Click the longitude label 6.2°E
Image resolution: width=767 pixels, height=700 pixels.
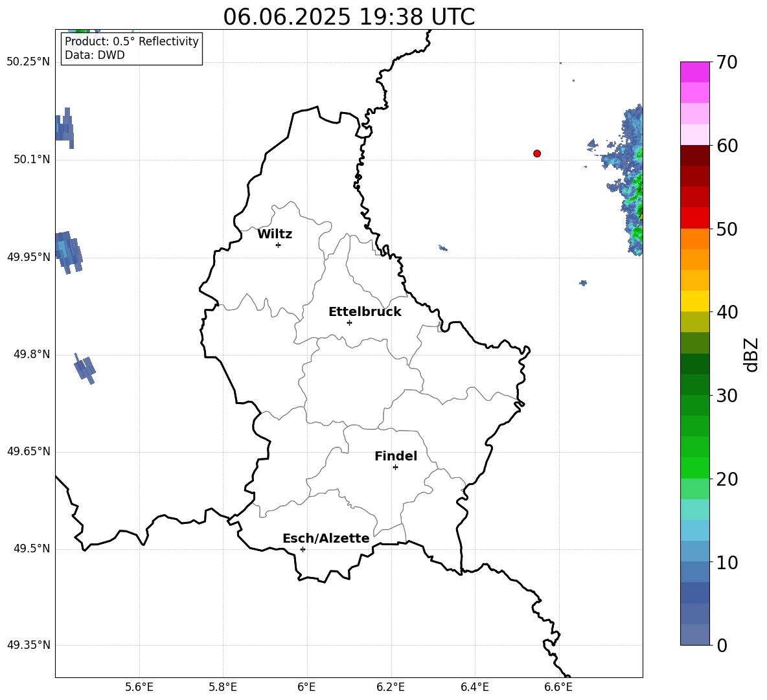click(391, 687)
